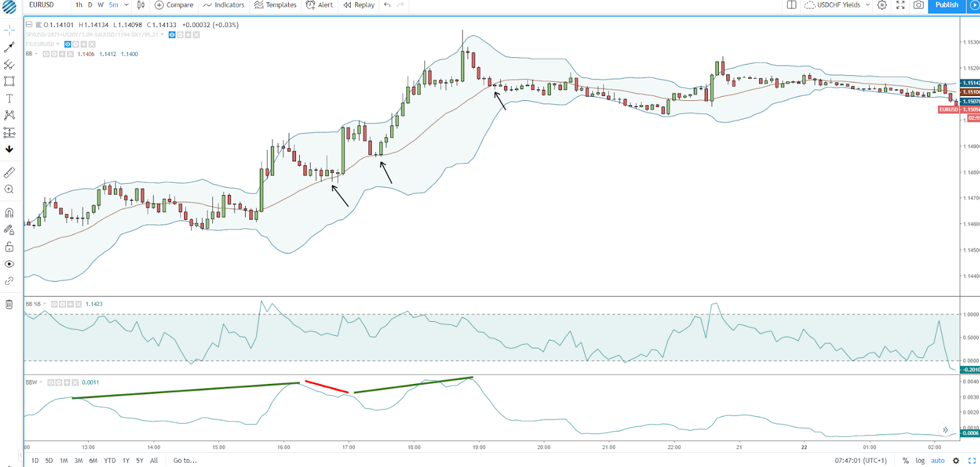This screenshot has height=467, width=980.
Task: Toggle magnet mode in left toolbar
Action: tap(9, 213)
